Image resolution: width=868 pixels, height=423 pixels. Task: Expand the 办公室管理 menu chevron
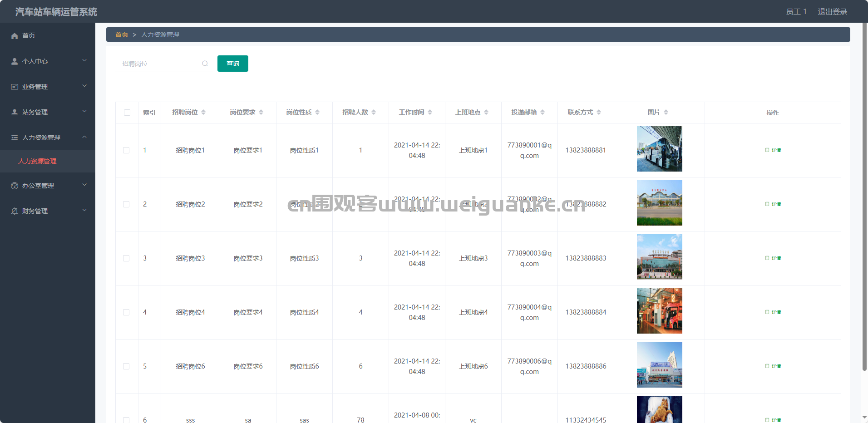click(84, 185)
